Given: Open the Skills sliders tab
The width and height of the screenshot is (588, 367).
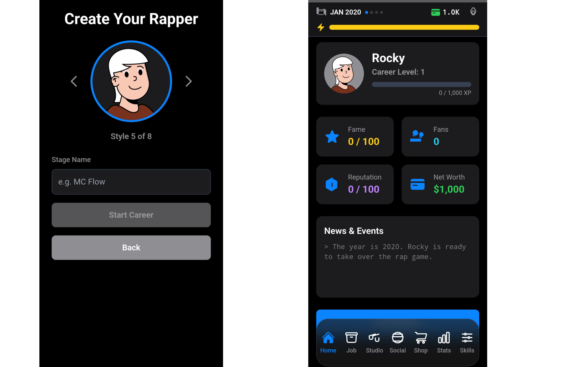Looking at the screenshot, I should click(467, 342).
